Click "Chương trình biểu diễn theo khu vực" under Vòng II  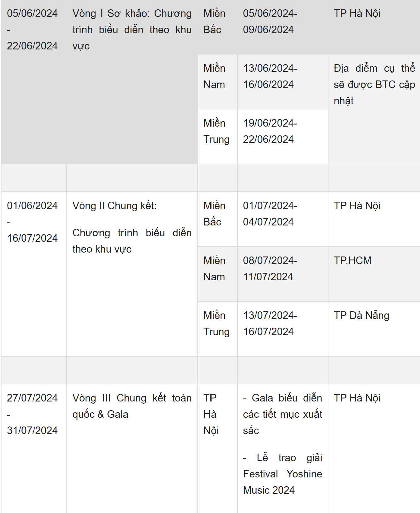click(x=132, y=241)
